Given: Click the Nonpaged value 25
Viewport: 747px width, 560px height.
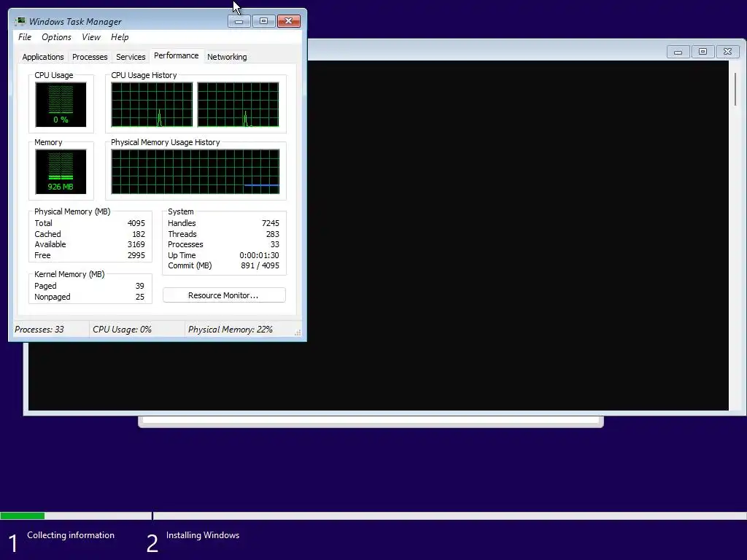Looking at the screenshot, I should pos(139,297).
